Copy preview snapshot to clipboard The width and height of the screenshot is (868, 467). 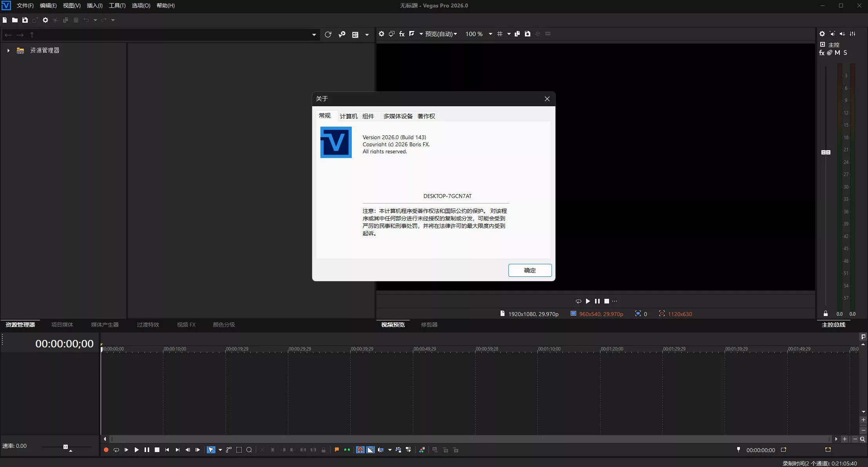tap(517, 34)
